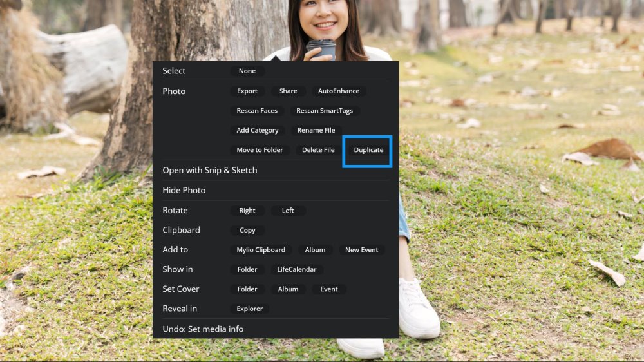Select Hide Photo menu entry
Image resolution: width=644 pixels, height=362 pixels.
(276, 190)
